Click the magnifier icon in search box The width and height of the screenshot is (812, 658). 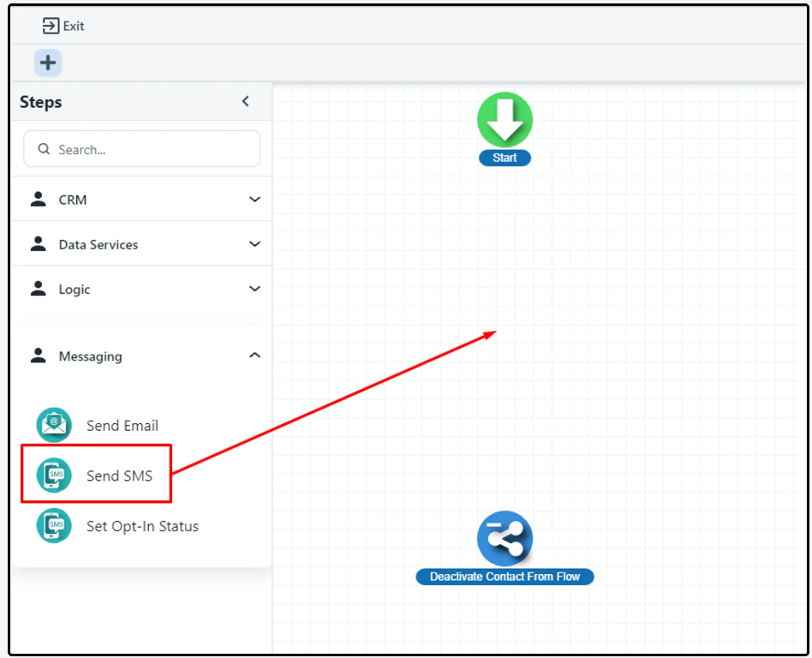(44, 149)
